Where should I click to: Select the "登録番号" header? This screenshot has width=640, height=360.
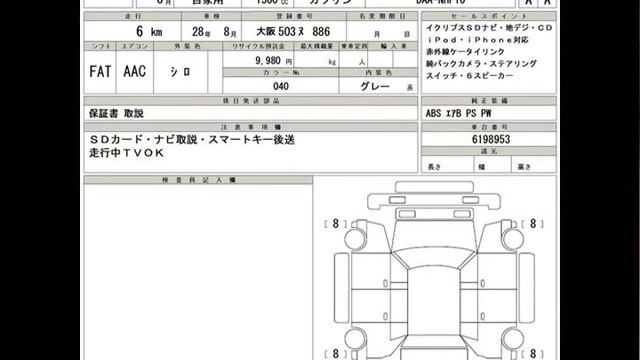click(294, 16)
